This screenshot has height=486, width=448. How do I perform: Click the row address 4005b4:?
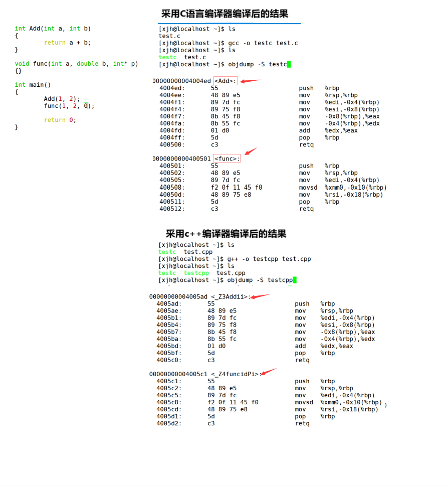(169, 325)
